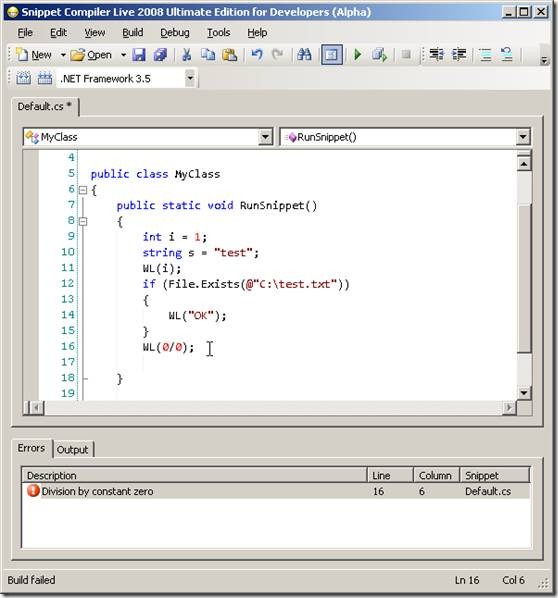This screenshot has width=558, height=598.
Task: Click the first icon left of .NET Framework
Action: pos(23,79)
